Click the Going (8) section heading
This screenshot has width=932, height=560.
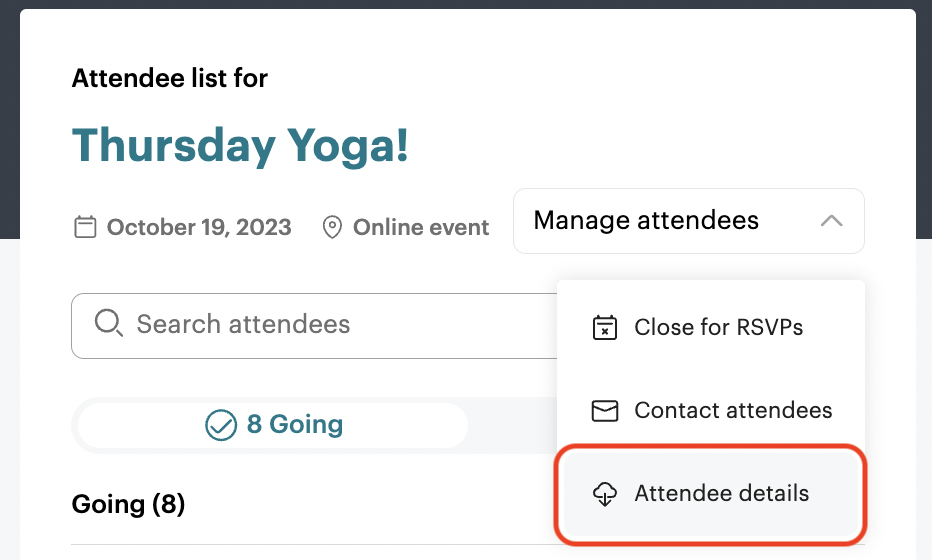click(128, 504)
